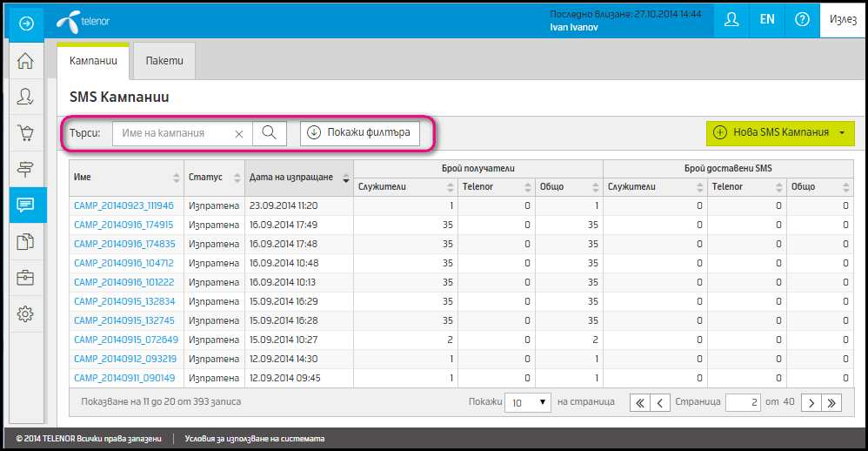Click the Telenor logo

point(83,22)
